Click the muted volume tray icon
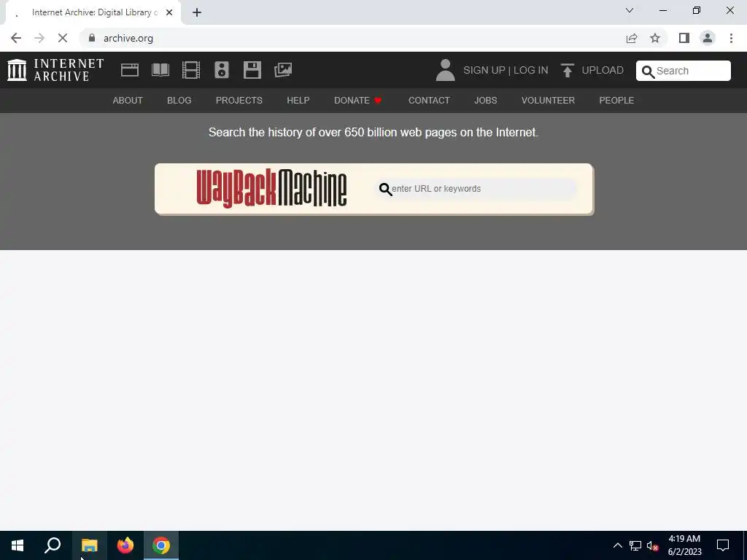Image resolution: width=747 pixels, height=560 pixels. [x=652, y=545]
